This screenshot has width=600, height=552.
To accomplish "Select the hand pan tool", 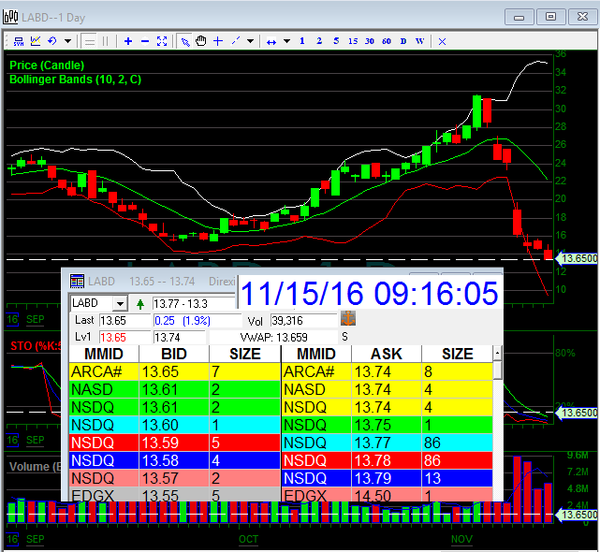I will point(200,41).
